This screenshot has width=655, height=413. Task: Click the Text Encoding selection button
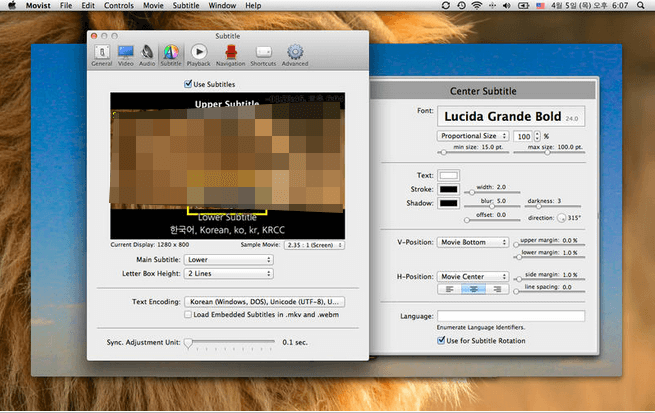tap(265, 300)
